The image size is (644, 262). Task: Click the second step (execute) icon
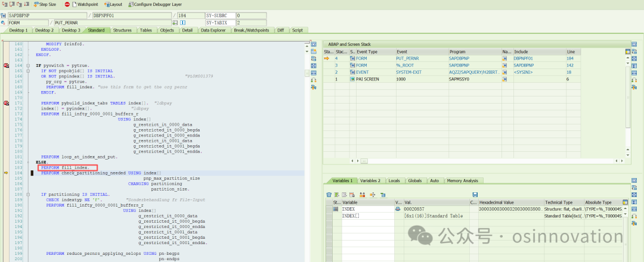tap(11, 4)
